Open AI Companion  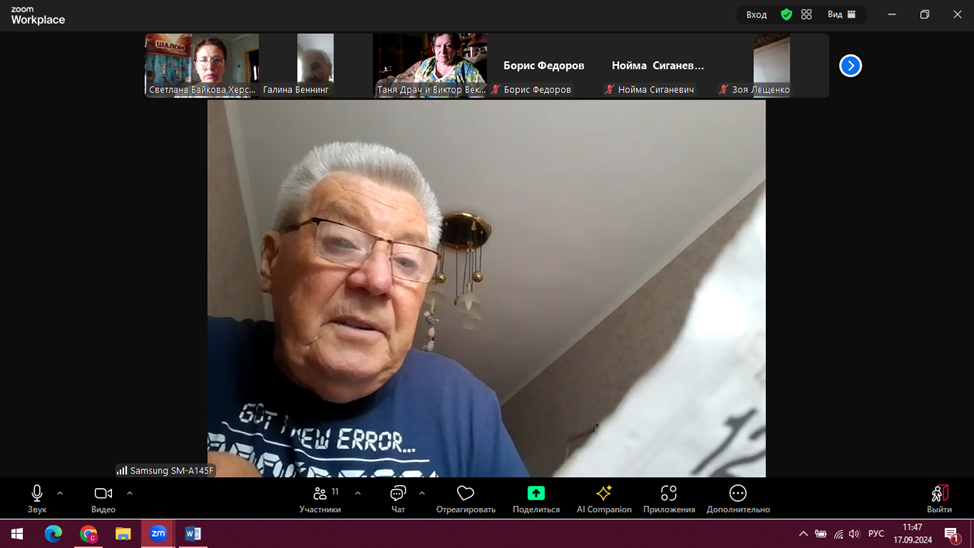(x=604, y=498)
